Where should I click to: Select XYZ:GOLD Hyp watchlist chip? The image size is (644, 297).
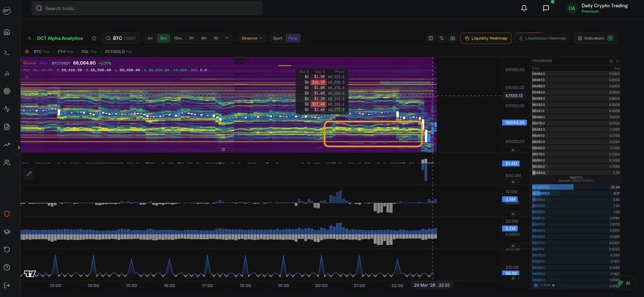click(118, 52)
